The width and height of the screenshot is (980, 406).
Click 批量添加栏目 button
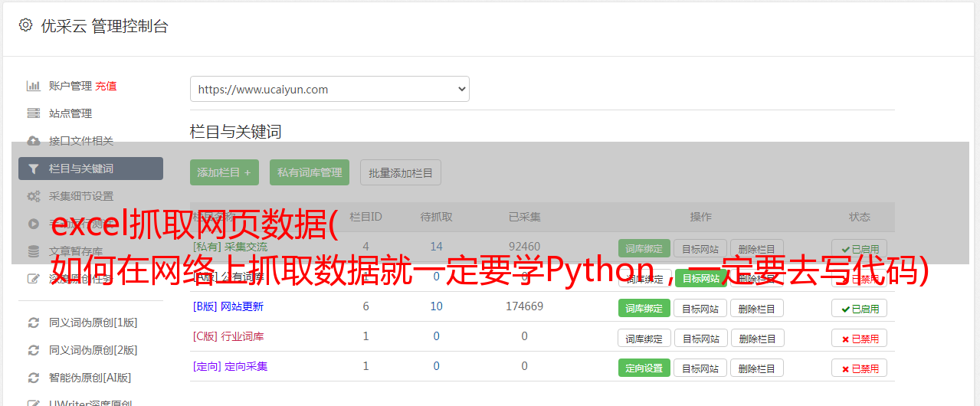point(401,172)
